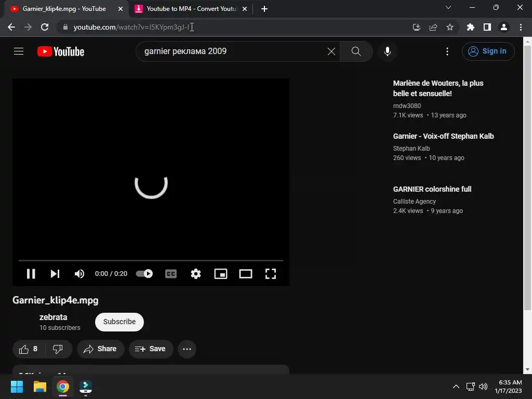
Task: Pause the video playback
Action: pos(31,274)
